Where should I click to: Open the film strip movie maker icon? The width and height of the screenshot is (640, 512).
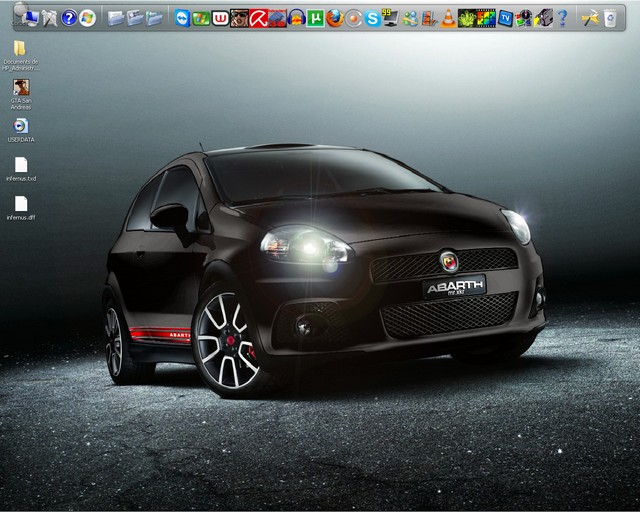(429, 18)
